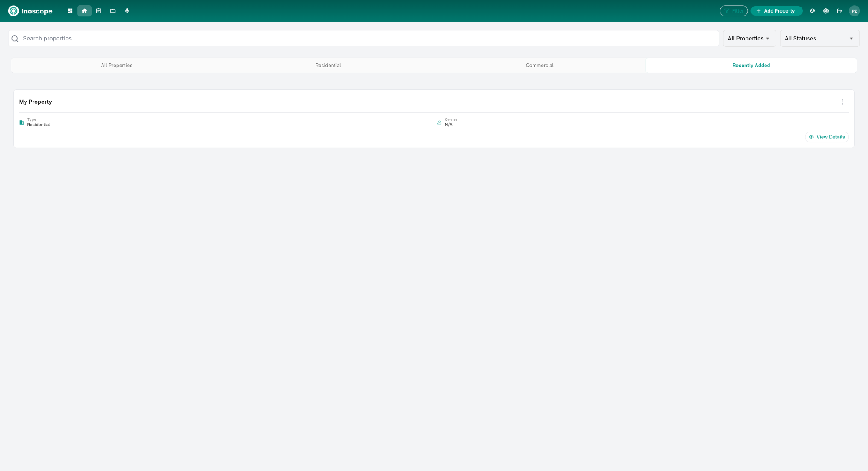Image resolution: width=868 pixels, height=471 pixels.
Task: Toggle the Residential filter tab
Action: 328,65
